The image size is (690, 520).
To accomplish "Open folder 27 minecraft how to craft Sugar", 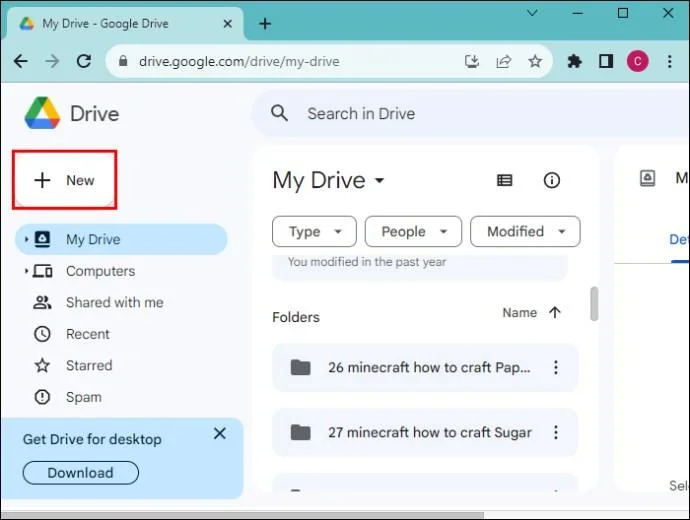I will pyautogui.click(x=425, y=432).
